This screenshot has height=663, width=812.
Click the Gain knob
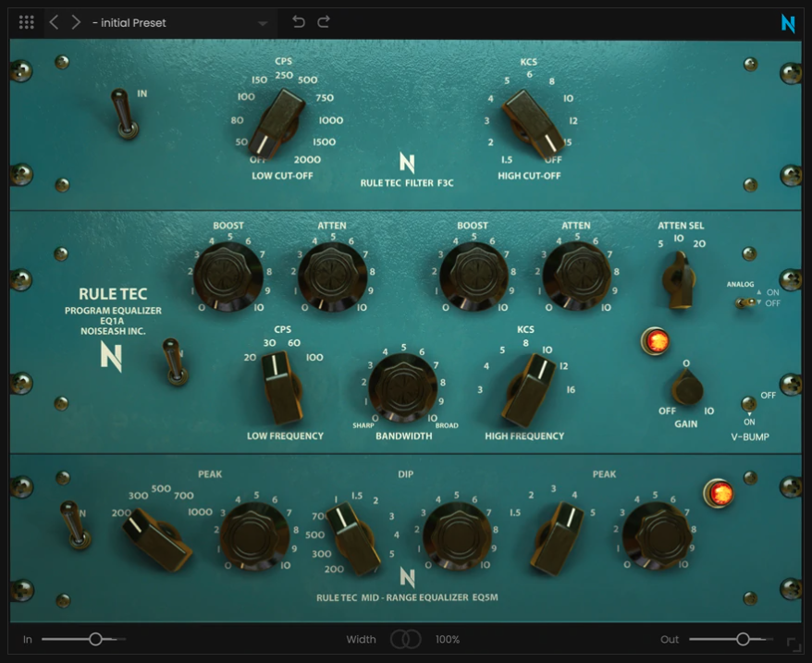coord(686,387)
